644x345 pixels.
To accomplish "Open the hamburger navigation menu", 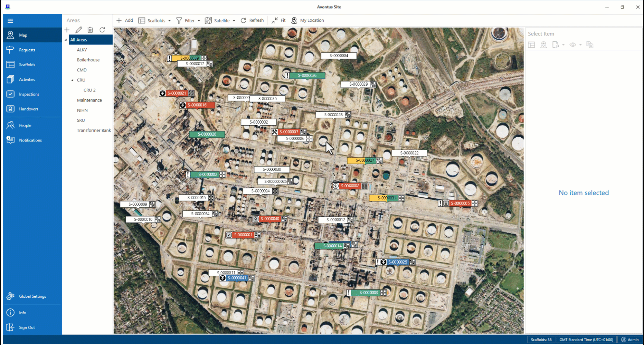I will [10, 21].
